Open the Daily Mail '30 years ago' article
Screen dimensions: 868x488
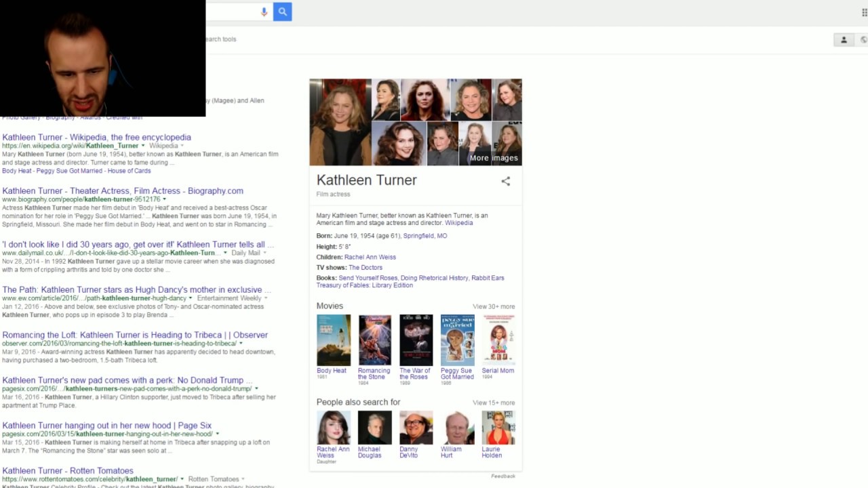point(138,244)
